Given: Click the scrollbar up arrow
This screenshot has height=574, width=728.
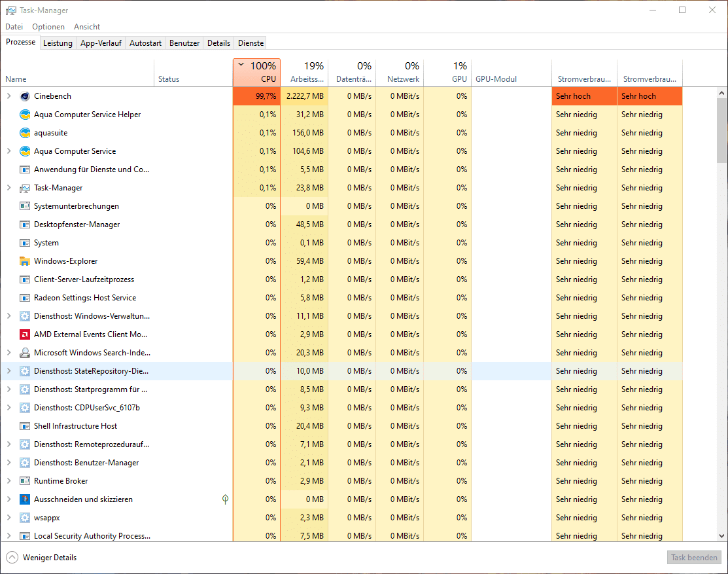Looking at the screenshot, I should pos(721,93).
